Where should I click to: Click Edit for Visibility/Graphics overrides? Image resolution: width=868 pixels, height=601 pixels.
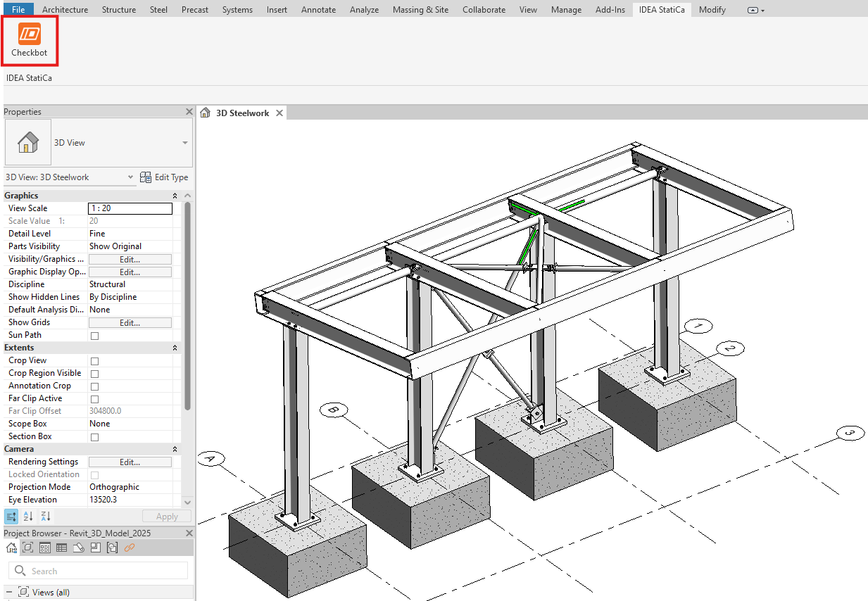(130, 260)
